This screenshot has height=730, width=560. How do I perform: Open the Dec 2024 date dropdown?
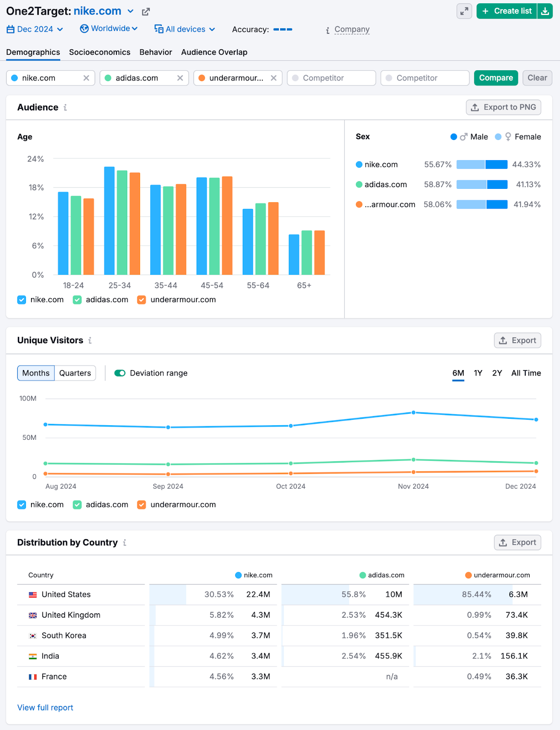[35, 29]
